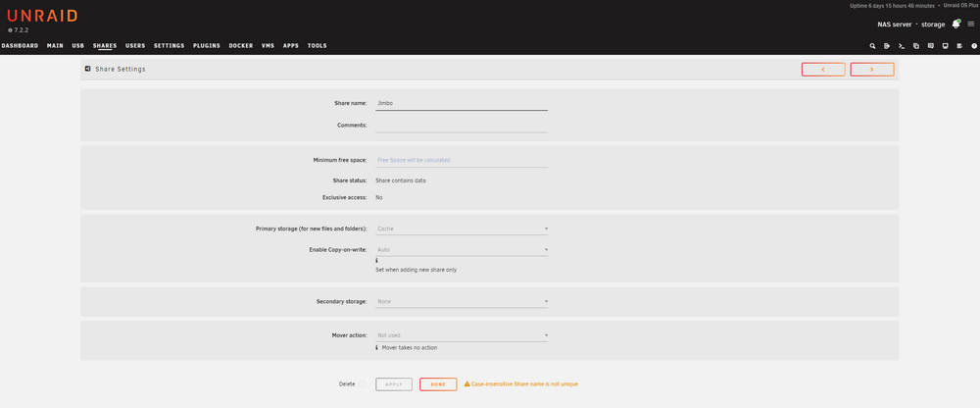Viewport: 980px width, 408px height.
Task: Open the Main menu tab
Action: 55,46
